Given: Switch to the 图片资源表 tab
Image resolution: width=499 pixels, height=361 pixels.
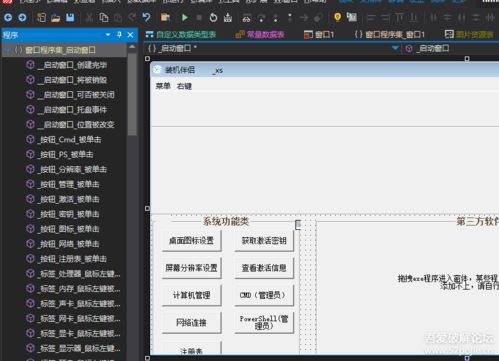Looking at the screenshot, I should coord(469,34).
